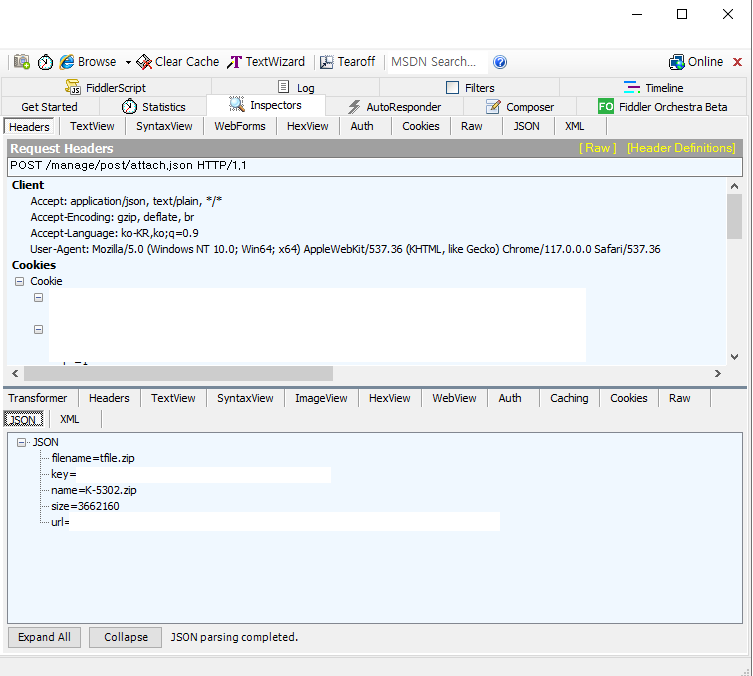Screen dimensions: 753x676
Task: Open the AutoResponder tab
Action: point(394,107)
